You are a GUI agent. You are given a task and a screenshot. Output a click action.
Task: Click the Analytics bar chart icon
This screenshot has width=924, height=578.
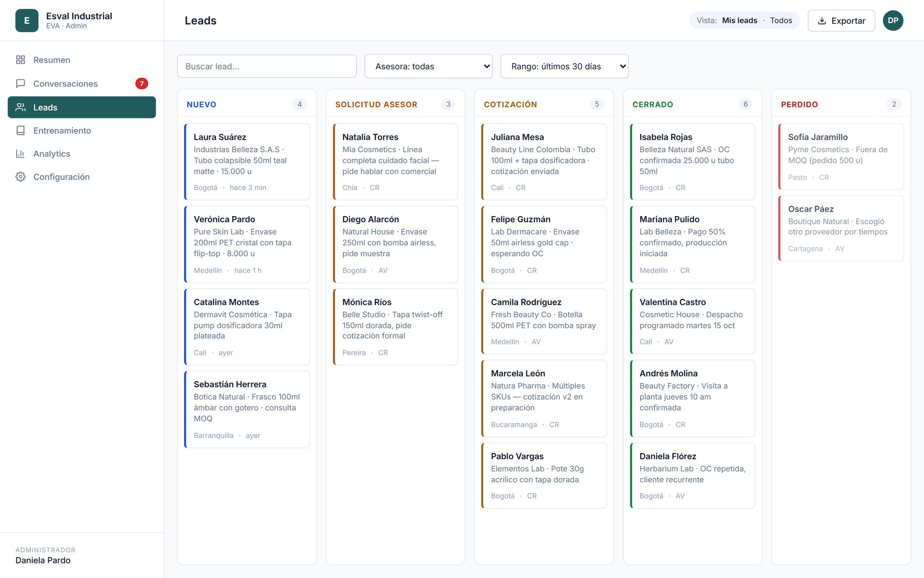(20, 153)
